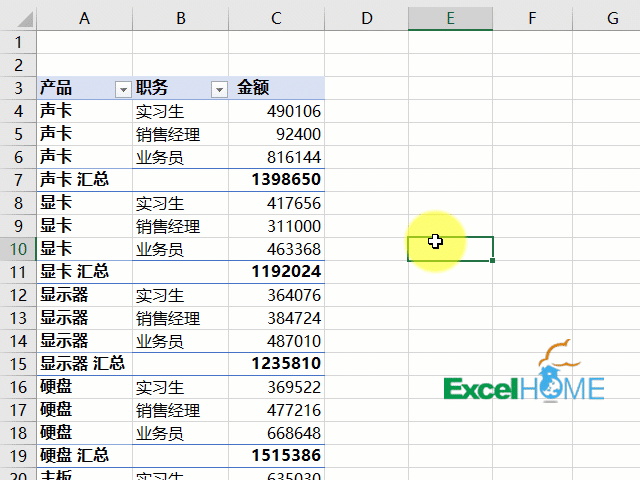
Task: Click 实习生 in row 16
Action: [160, 387]
